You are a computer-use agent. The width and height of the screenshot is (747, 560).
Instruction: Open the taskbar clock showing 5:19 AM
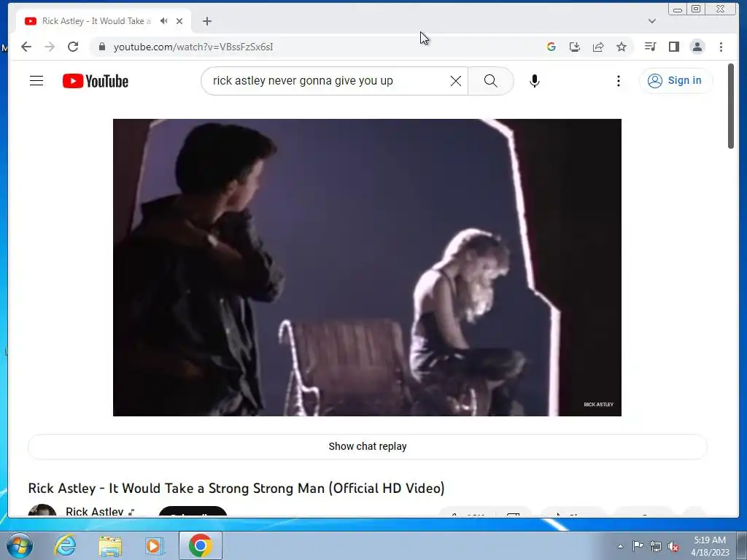point(710,546)
